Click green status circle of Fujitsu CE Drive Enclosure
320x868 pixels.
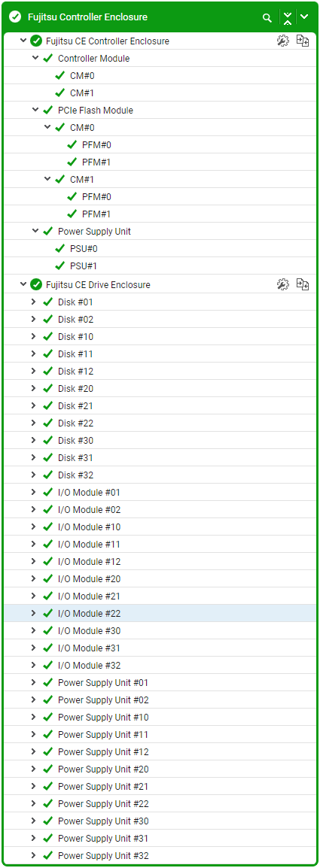click(x=37, y=284)
